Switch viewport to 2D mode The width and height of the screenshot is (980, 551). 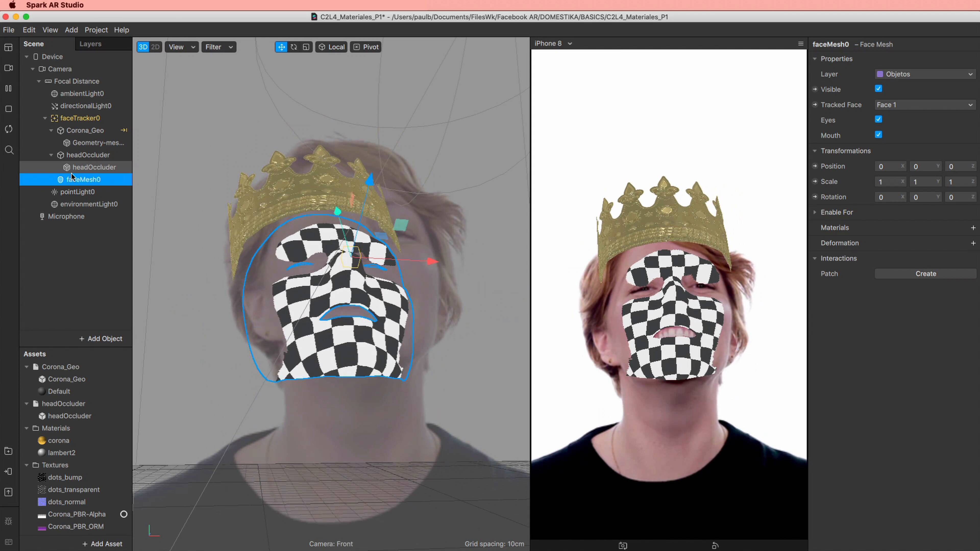[155, 47]
